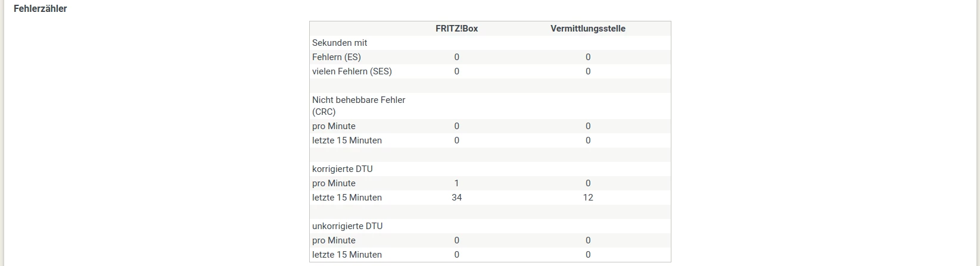Select FRITZ!Box unkorrigierte DTU letzte 15 Minuten value
Viewport: 980px width, 266px height.
[x=457, y=255]
